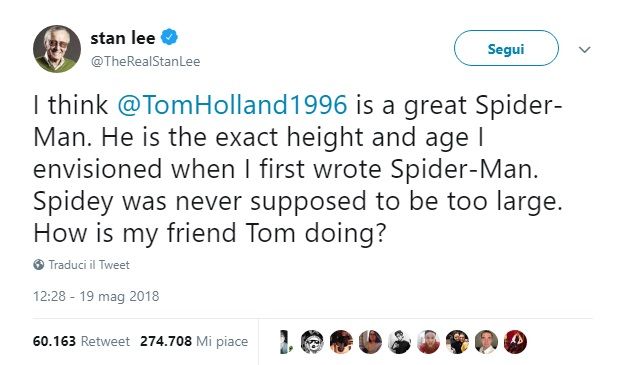624x365 pixels.
Task: Click the seventh liker avatar showing a couple
Action: [x=457, y=342]
